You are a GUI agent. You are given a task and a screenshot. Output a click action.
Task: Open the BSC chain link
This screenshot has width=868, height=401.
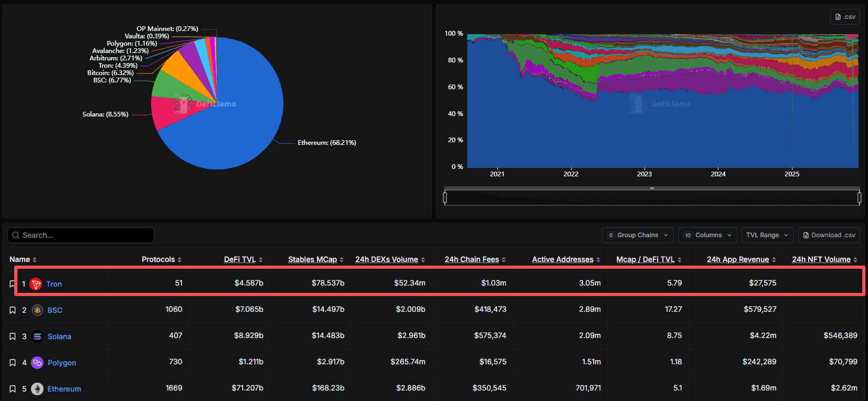pos(55,310)
